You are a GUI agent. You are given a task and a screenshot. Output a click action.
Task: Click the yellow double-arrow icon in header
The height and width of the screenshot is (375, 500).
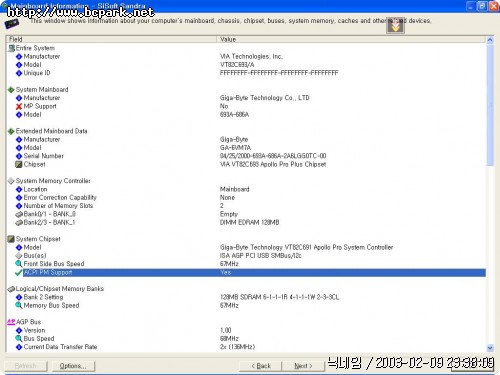(x=396, y=26)
